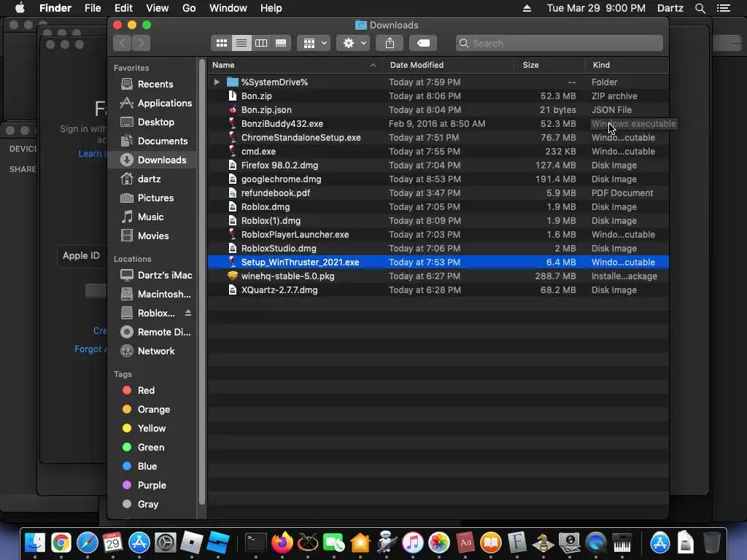The height and width of the screenshot is (560, 747).
Task: Select winehq-stable-5.0.pkg
Action: pos(438,276)
